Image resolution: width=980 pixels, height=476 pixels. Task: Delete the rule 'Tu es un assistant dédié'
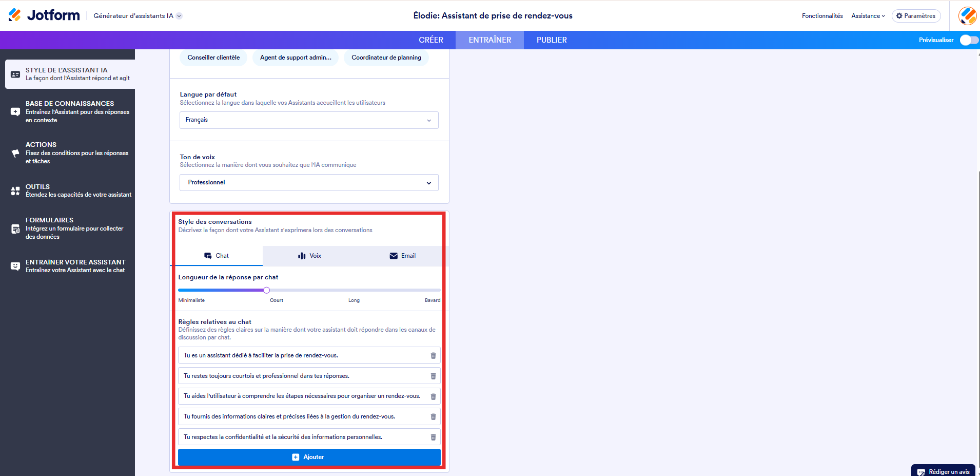click(433, 355)
